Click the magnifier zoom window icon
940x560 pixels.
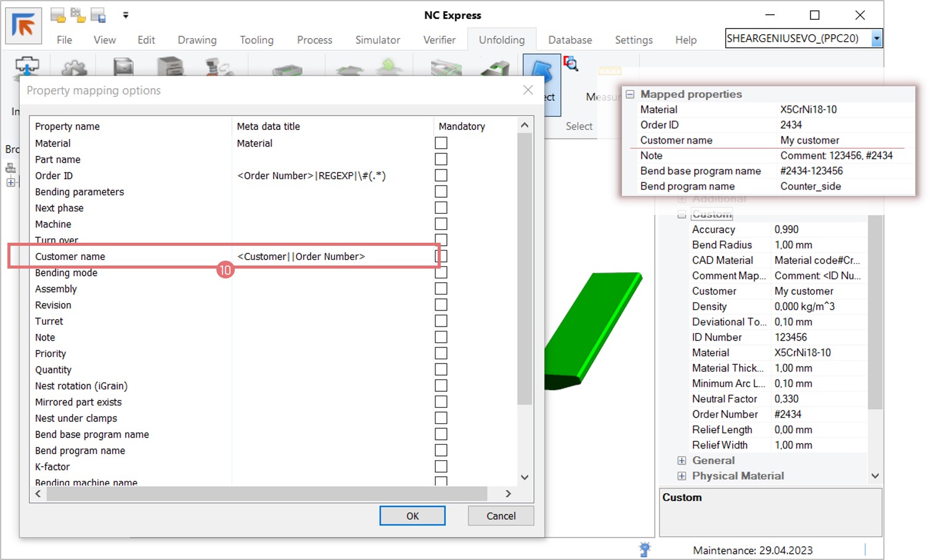coord(571,63)
